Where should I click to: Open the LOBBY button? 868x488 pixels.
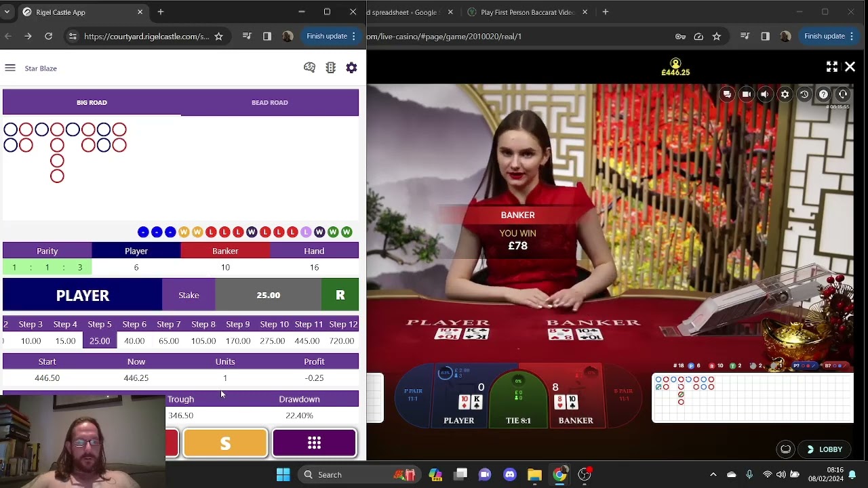pos(825,449)
